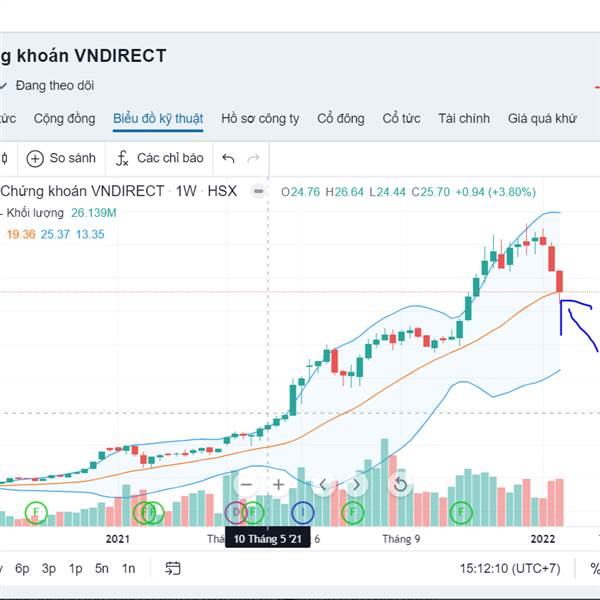600x600 pixels.
Task: Select 6p time range
Action: (22, 569)
